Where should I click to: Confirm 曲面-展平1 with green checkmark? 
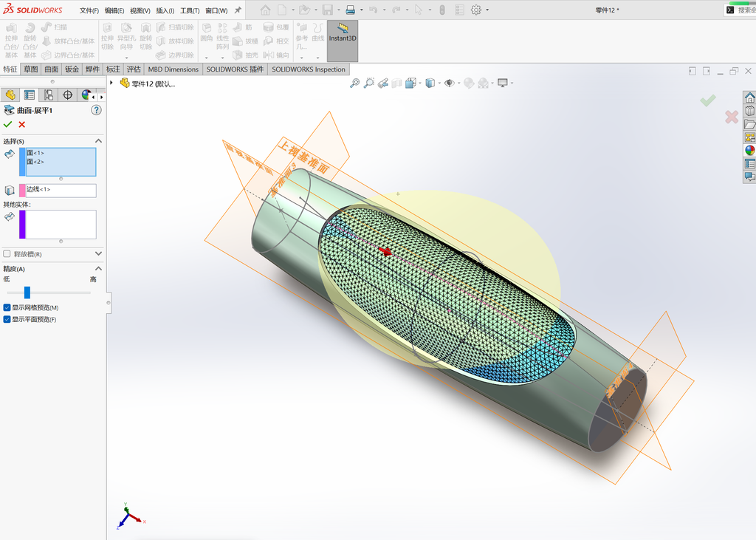pyautogui.click(x=7, y=125)
